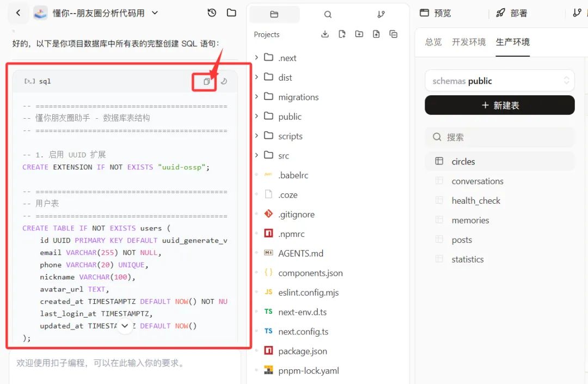Switch to the 开发环境 tab

(x=469, y=42)
